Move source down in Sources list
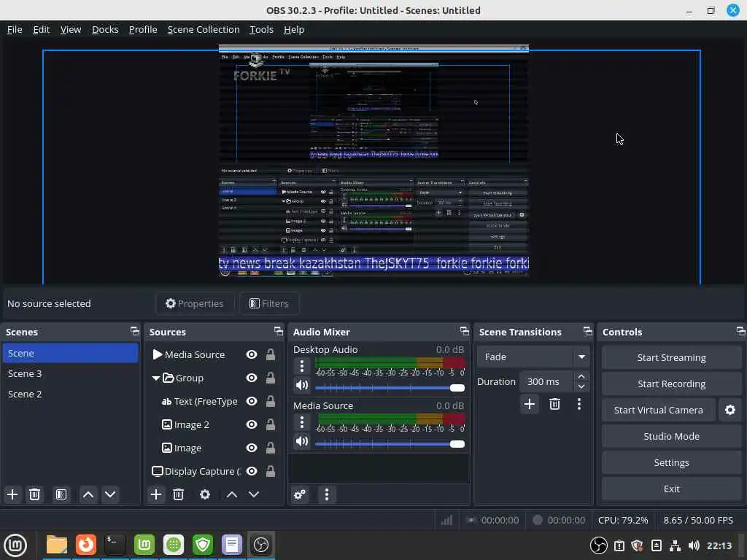The image size is (747, 560). [254, 494]
